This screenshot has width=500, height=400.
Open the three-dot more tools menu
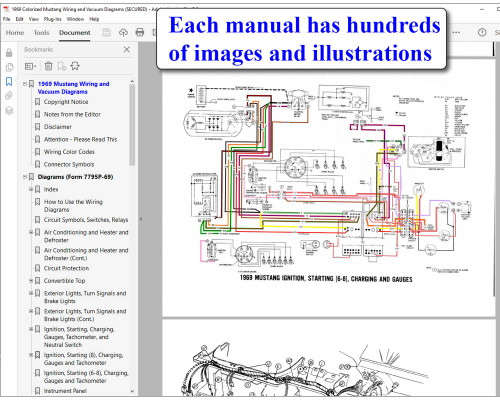coord(456,33)
